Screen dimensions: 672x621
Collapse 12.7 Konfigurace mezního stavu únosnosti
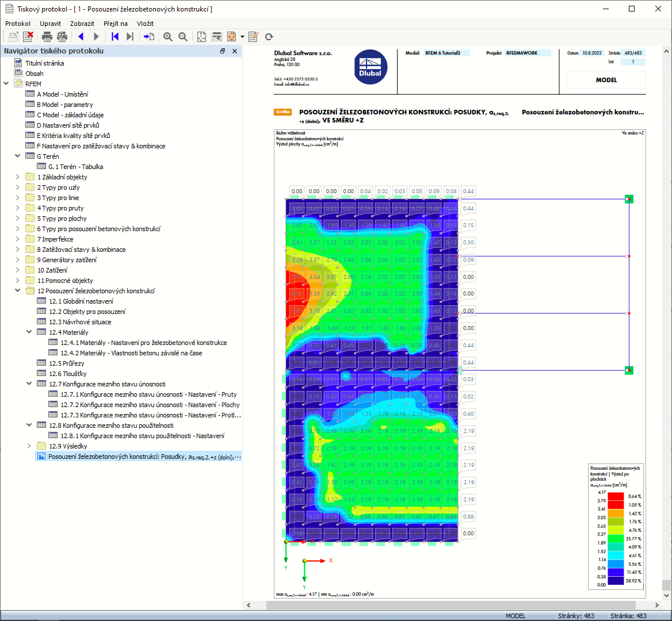(x=29, y=384)
